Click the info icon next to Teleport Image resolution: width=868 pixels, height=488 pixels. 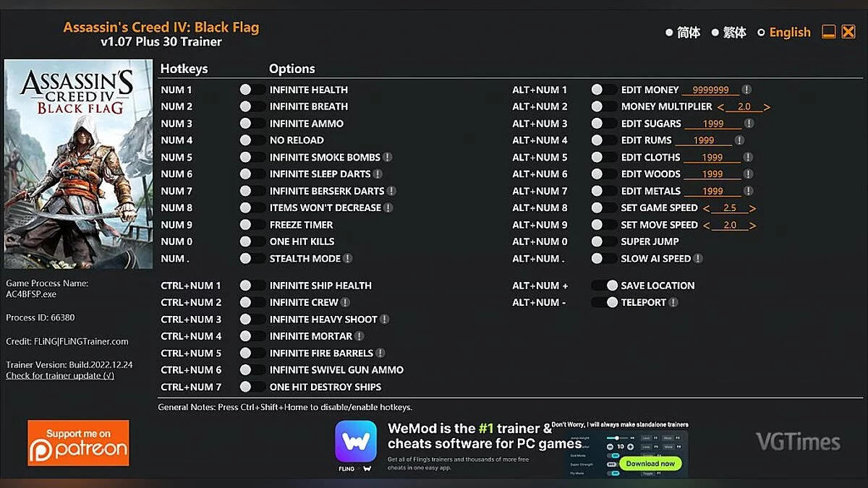pyautogui.click(x=673, y=302)
